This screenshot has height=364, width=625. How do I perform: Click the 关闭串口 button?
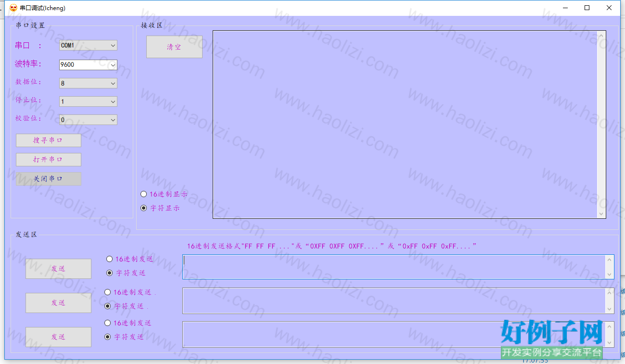pyautogui.click(x=49, y=179)
